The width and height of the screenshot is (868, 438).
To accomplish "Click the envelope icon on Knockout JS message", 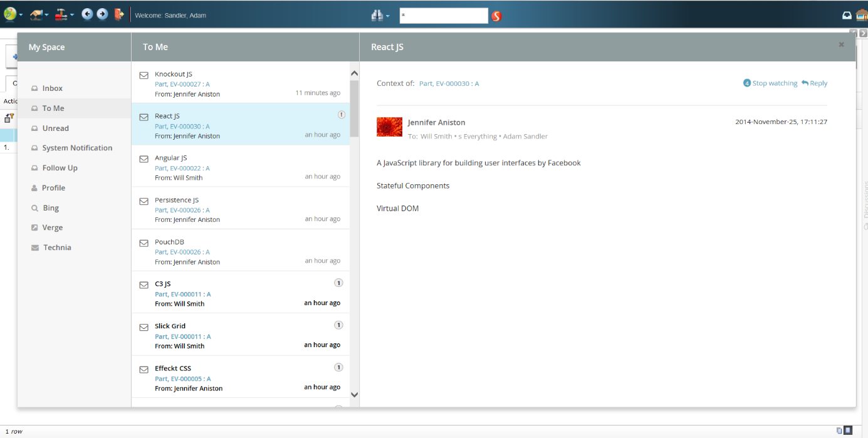I will point(144,75).
